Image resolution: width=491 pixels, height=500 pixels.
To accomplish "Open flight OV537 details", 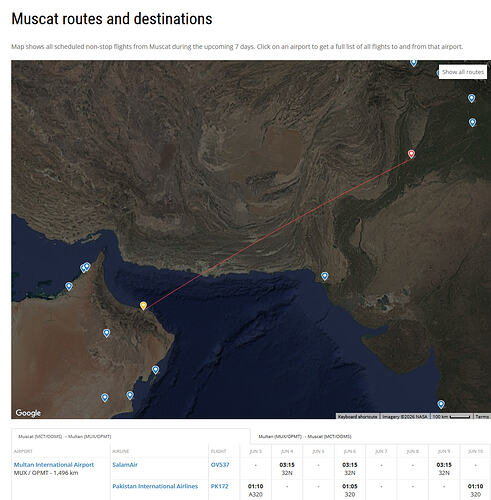I will 220,464.
